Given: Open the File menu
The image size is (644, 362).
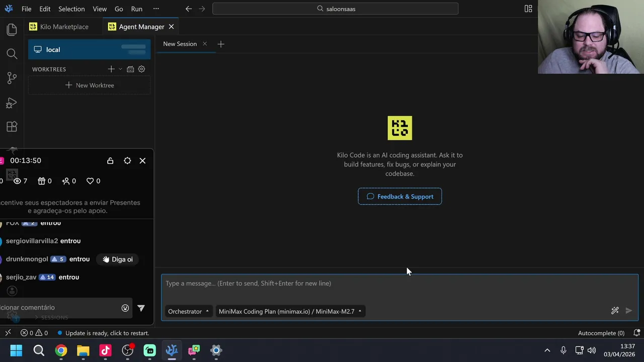Looking at the screenshot, I should click(27, 9).
